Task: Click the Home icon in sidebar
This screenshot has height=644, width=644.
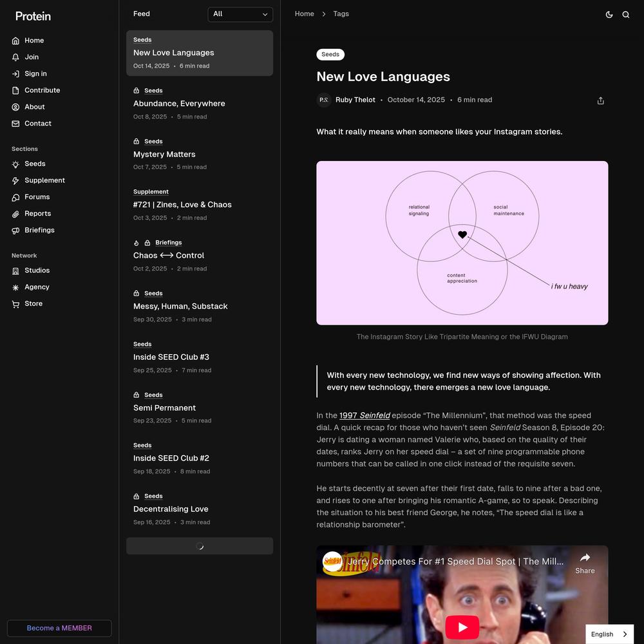Action: (x=15, y=41)
